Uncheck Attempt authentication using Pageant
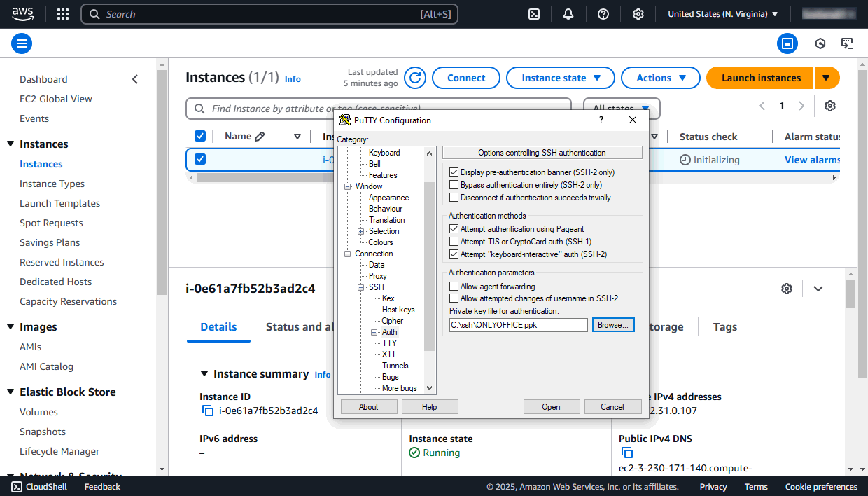This screenshot has height=496, width=868. point(454,228)
